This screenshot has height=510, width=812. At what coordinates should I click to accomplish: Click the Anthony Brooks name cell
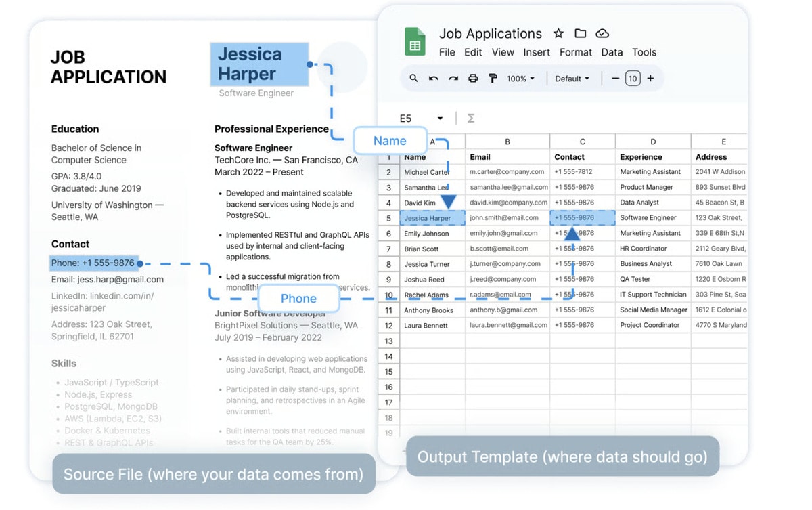tap(432, 310)
